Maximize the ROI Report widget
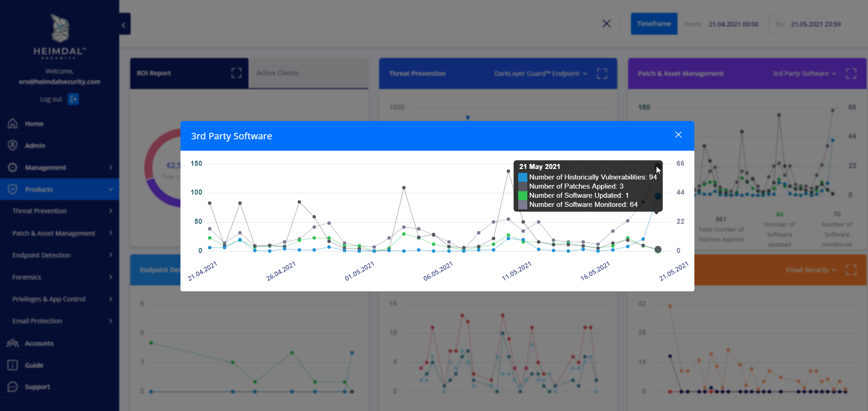This screenshot has width=868, height=411. tap(236, 73)
